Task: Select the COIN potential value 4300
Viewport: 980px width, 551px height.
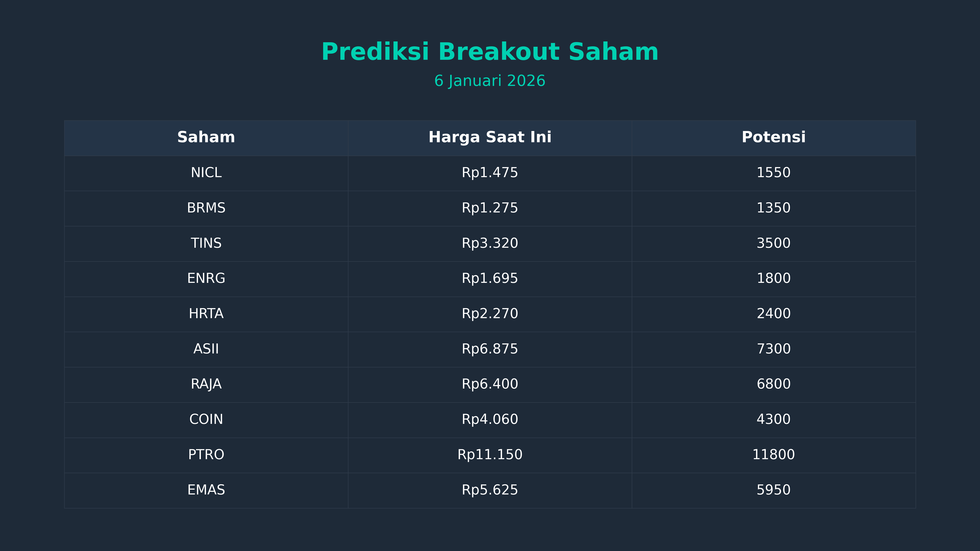Action: (x=773, y=419)
